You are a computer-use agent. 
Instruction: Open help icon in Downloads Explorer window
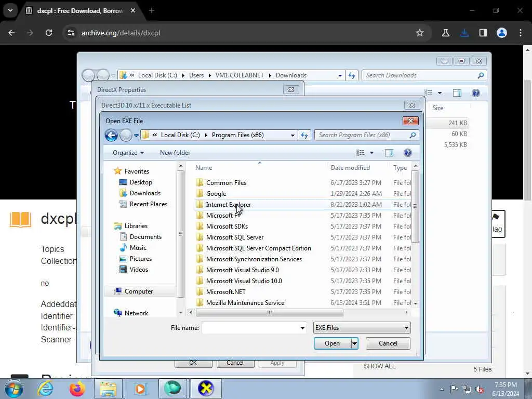[476, 93]
